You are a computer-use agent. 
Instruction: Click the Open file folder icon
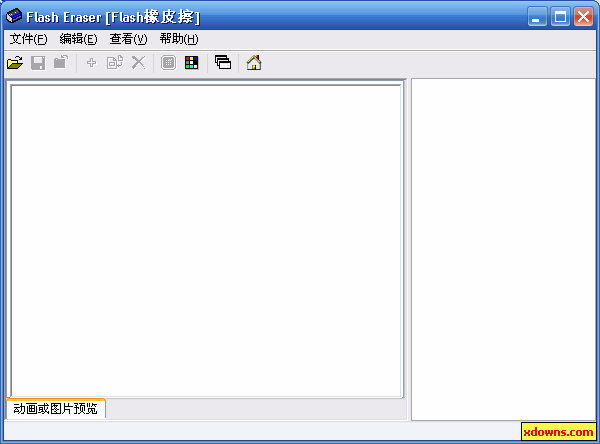click(x=15, y=63)
